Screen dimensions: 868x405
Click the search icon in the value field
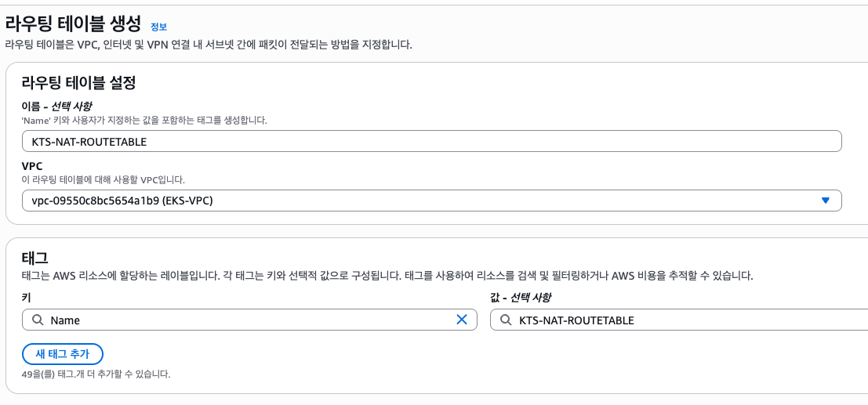point(506,320)
